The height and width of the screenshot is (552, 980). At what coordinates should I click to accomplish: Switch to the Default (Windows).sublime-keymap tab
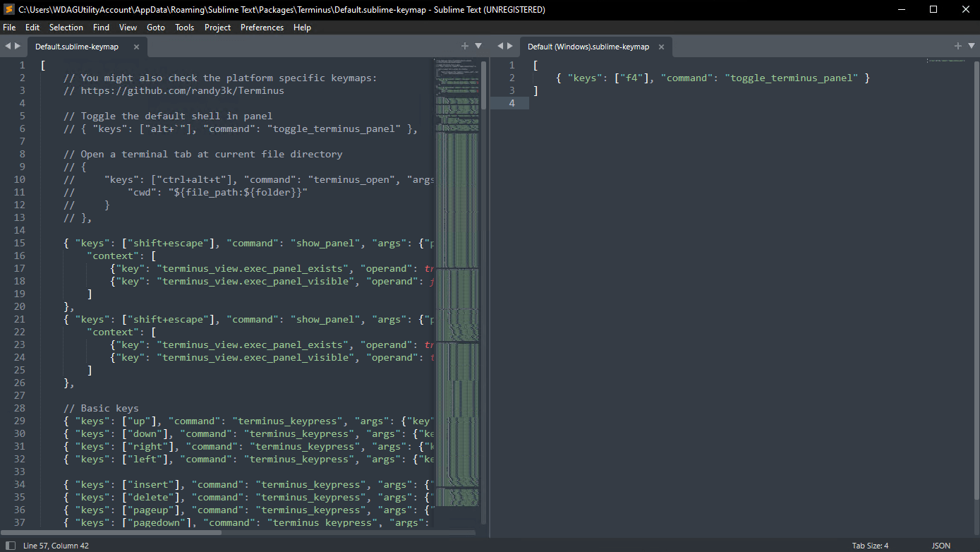point(588,47)
